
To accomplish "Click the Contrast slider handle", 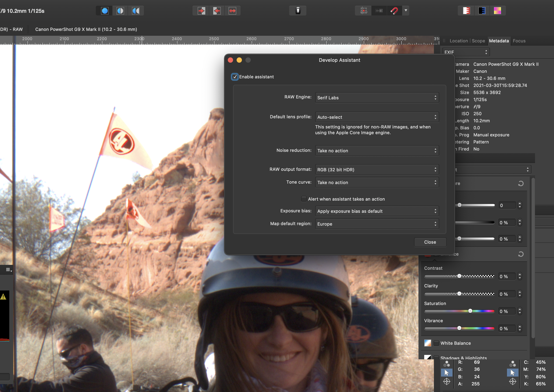I will click(x=459, y=276).
